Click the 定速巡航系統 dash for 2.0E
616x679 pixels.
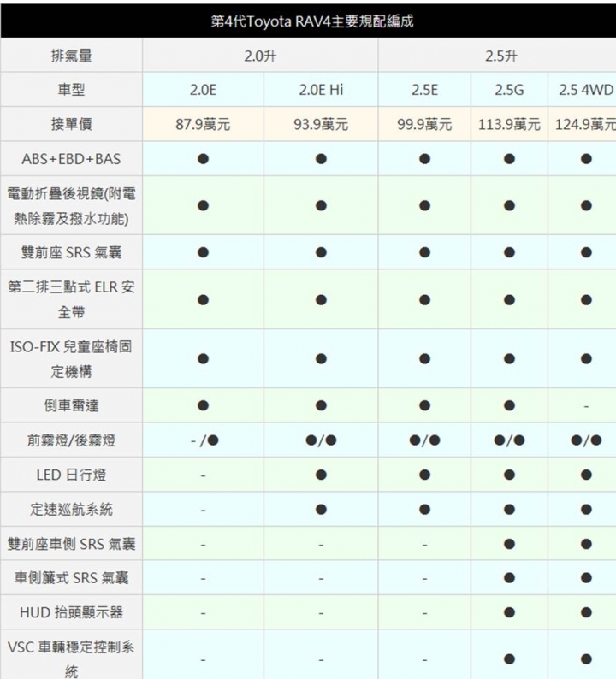pos(203,511)
